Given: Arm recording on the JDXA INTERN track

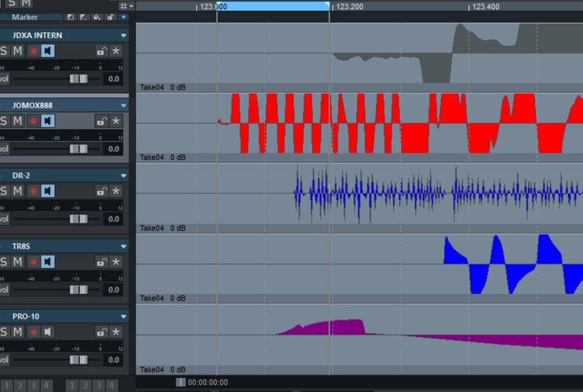Looking at the screenshot, I should [34, 51].
